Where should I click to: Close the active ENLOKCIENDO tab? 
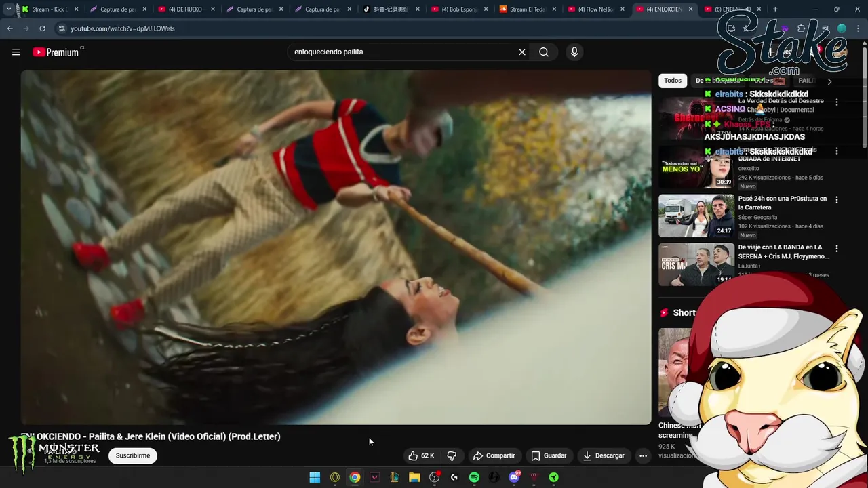point(690,9)
